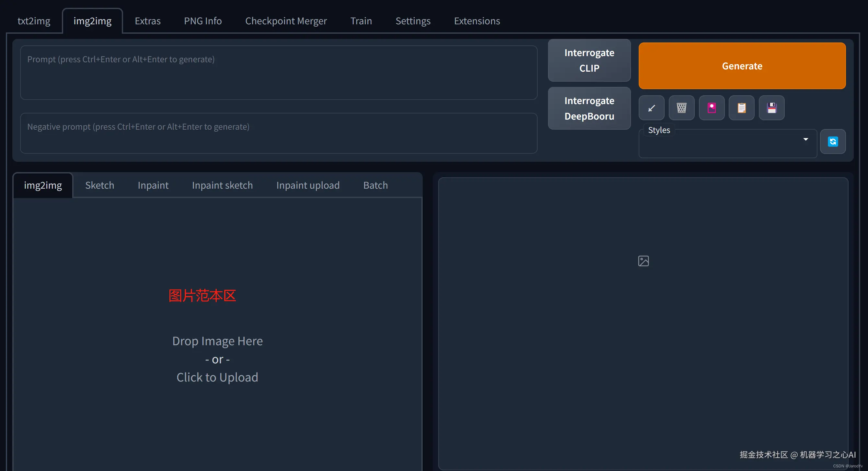
Task: Open the Styles combo box field
Action: [721, 145]
